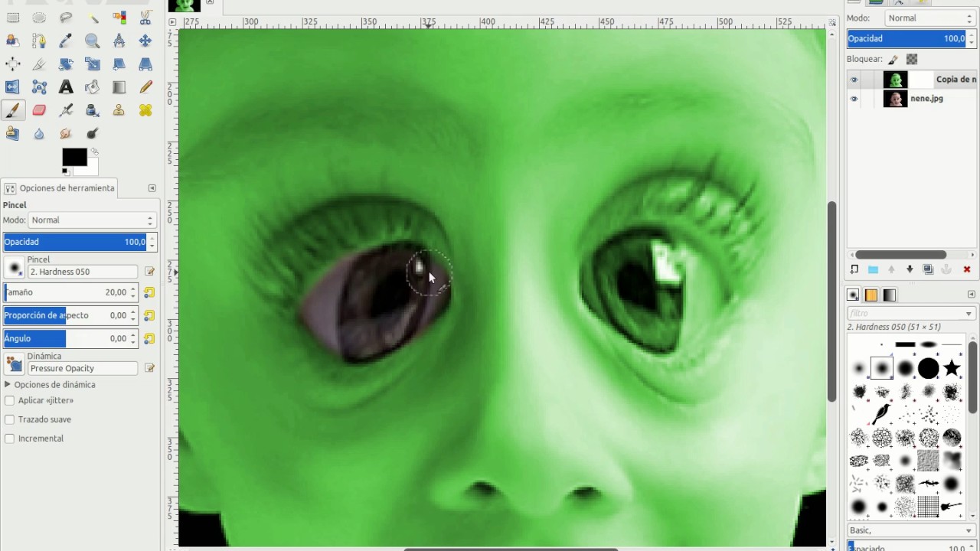Adjust Tamaño value with stepper arrows

tap(133, 292)
